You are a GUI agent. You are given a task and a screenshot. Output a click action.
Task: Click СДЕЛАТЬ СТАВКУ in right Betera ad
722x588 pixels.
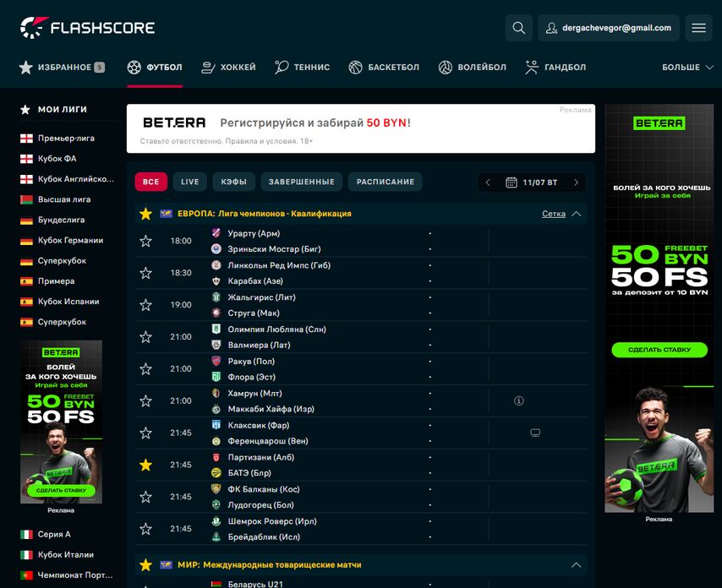click(x=659, y=350)
